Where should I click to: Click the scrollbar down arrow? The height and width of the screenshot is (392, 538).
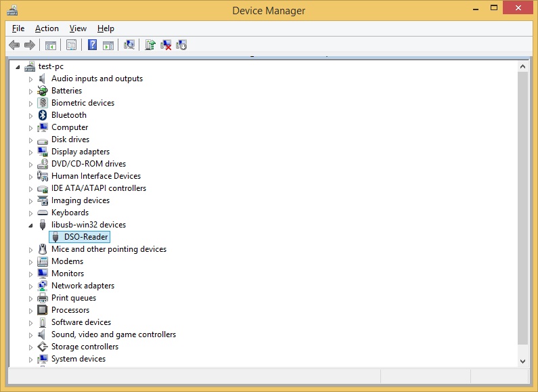[522, 361]
